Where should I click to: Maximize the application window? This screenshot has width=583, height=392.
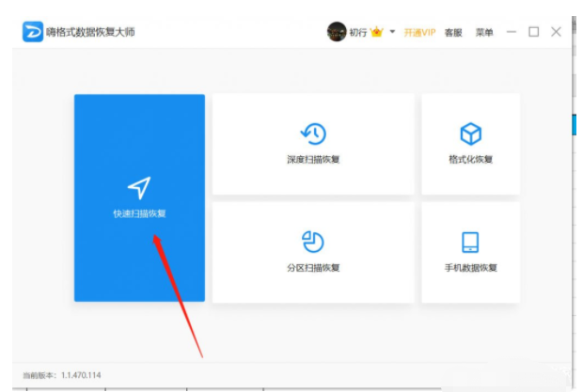coord(534,32)
